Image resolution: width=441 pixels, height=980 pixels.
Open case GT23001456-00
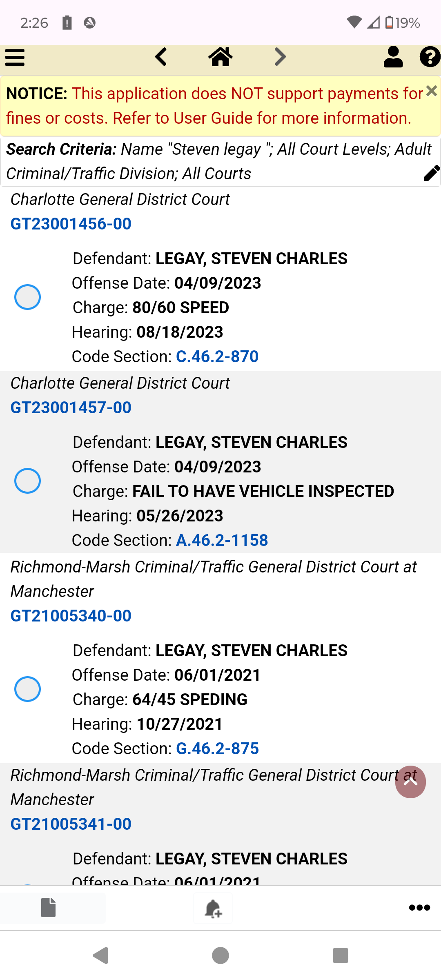pyautogui.click(x=71, y=224)
